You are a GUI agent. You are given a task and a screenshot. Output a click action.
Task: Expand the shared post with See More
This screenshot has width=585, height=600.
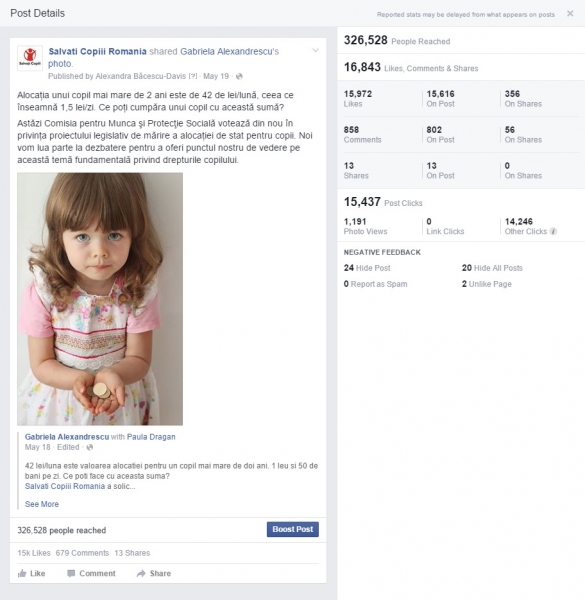(x=42, y=504)
